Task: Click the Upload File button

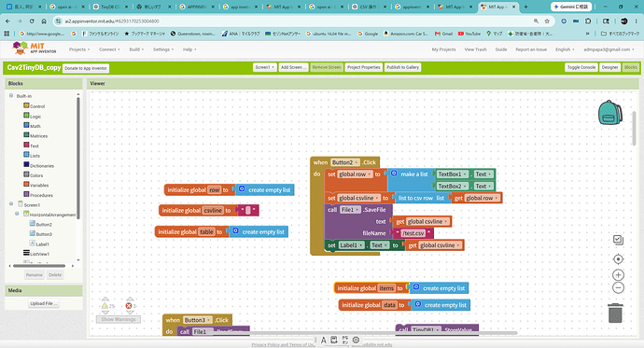Action: 43,303
